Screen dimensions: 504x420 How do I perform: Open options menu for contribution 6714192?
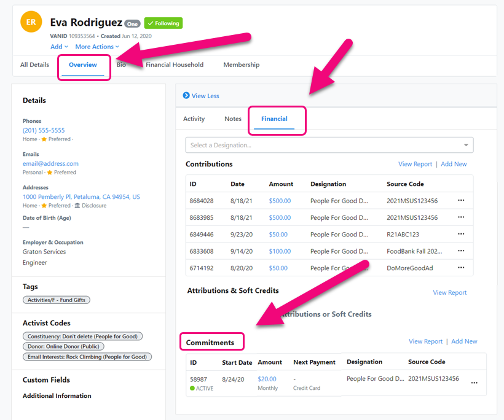(461, 267)
